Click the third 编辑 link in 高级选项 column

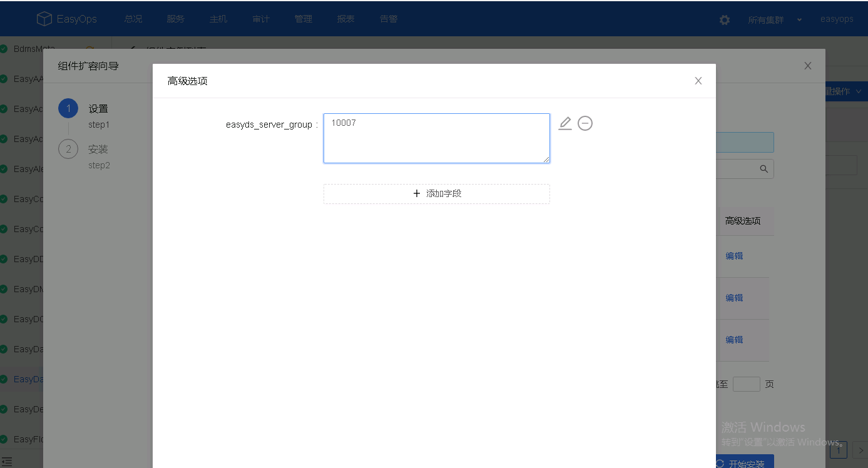click(x=734, y=340)
